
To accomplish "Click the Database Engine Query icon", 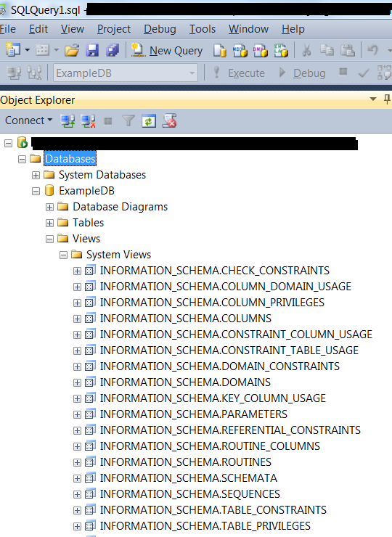I will [220, 51].
